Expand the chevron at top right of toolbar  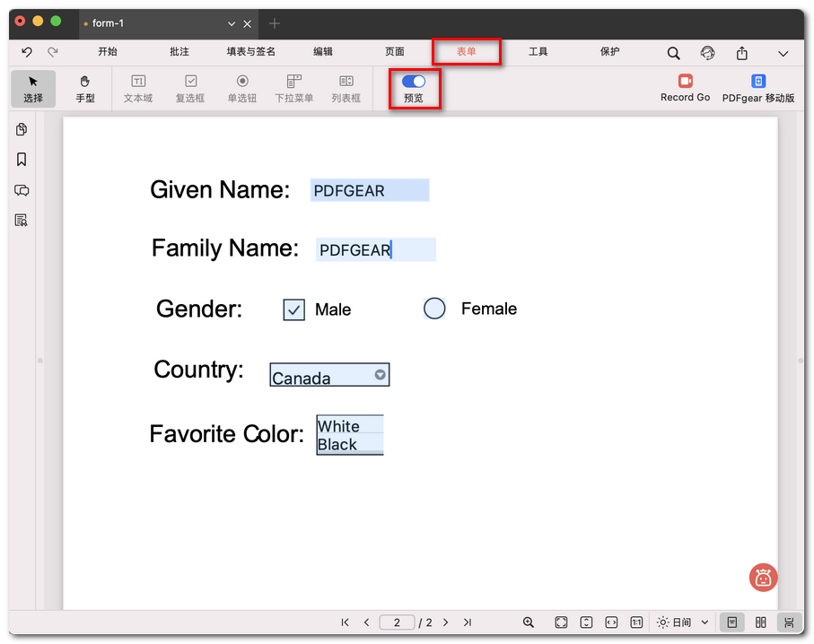[x=783, y=54]
